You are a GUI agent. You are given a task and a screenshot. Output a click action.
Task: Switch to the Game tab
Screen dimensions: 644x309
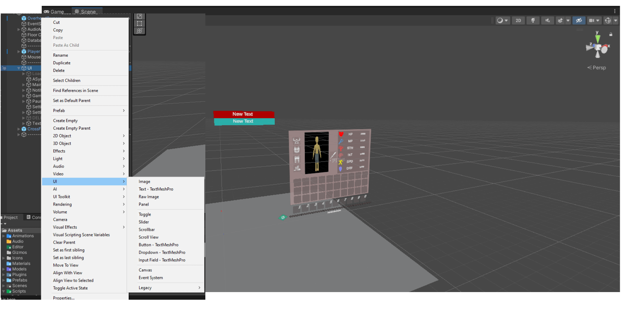point(54,12)
